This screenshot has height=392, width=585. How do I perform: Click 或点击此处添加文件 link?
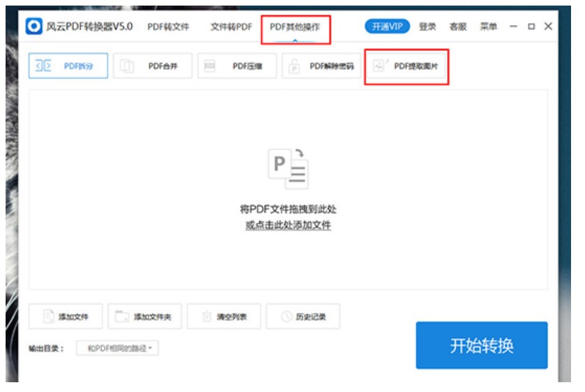[288, 225]
